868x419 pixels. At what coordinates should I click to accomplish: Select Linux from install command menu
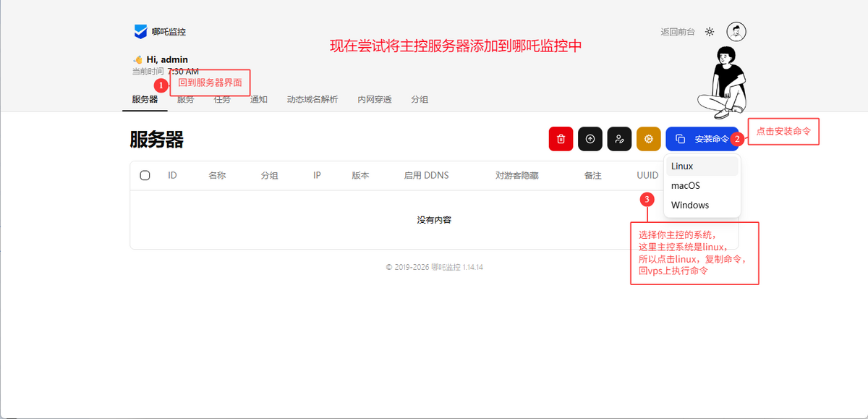[682, 166]
